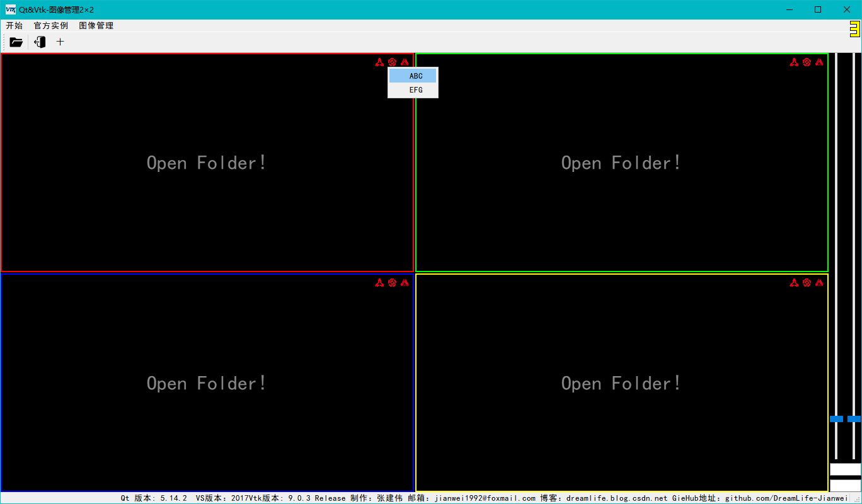Click the circular gear icon in the green viewport
Image resolution: width=862 pixels, height=504 pixels.
(807, 62)
